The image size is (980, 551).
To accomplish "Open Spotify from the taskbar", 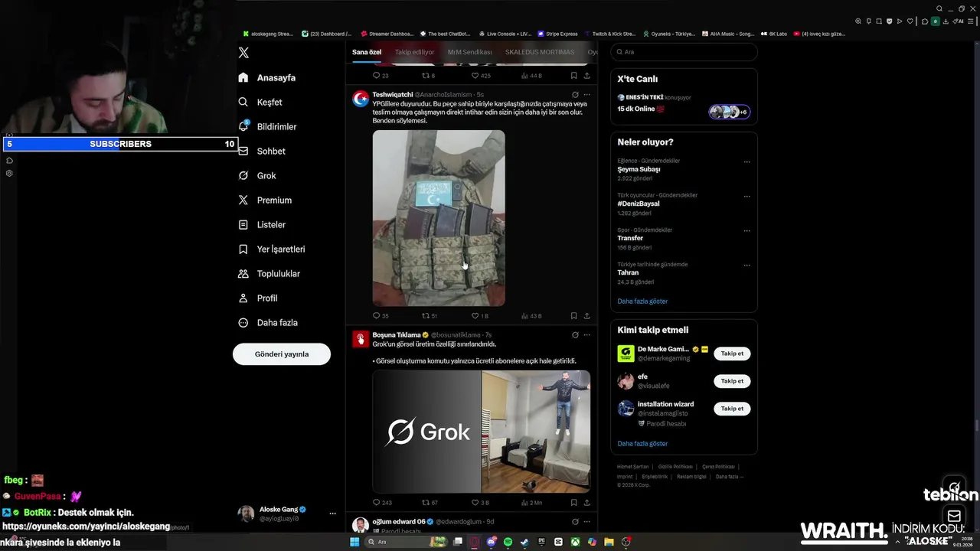I will [x=508, y=542].
